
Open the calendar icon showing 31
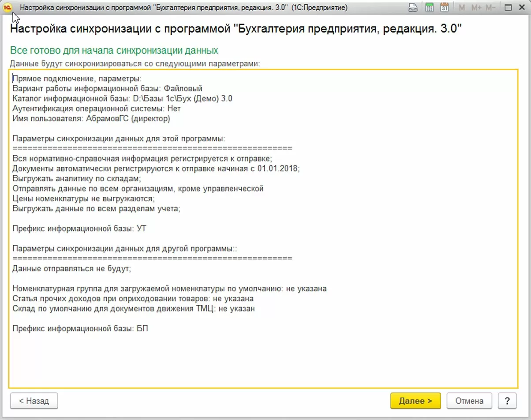pyautogui.click(x=444, y=7)
